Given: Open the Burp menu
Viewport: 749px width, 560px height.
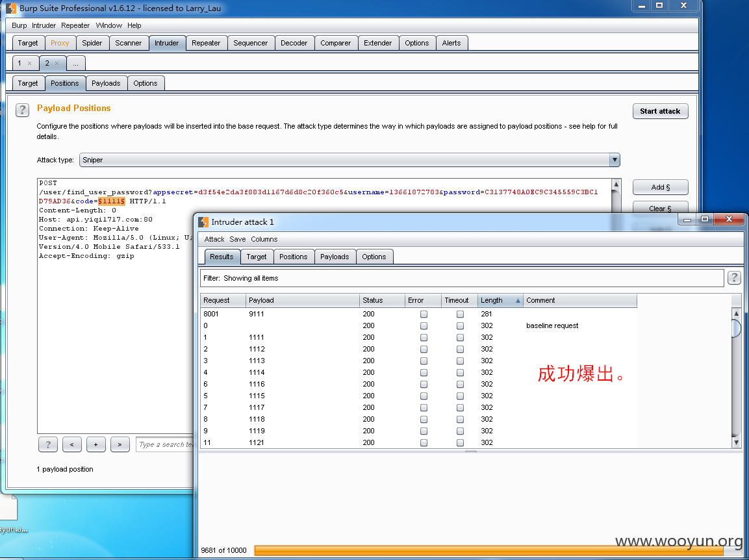Looking at the screenshot, I should click(x=19, y=25).
